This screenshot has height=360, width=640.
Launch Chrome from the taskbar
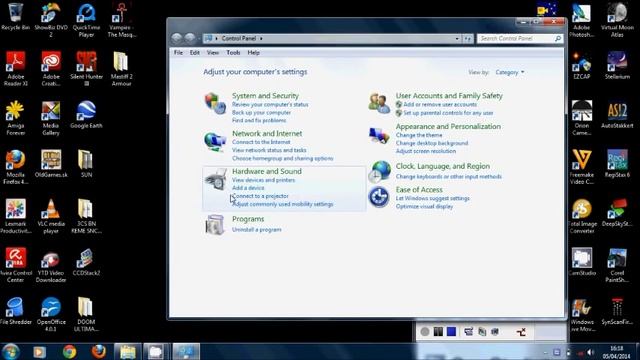click(x=69, y=351)
